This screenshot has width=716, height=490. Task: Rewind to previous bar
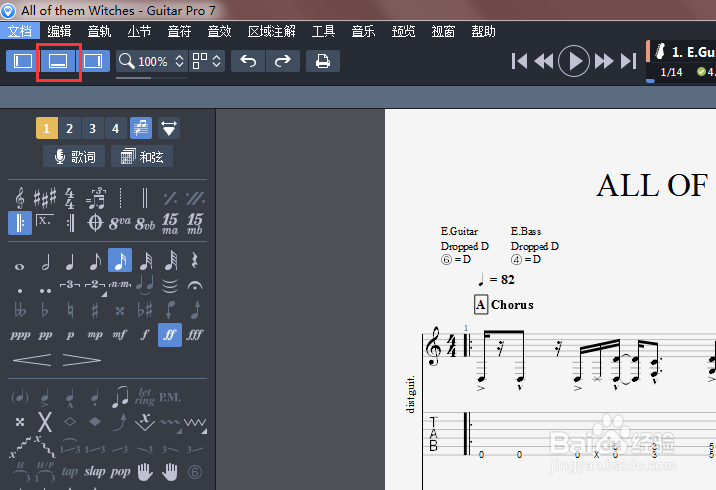(543, 61)
